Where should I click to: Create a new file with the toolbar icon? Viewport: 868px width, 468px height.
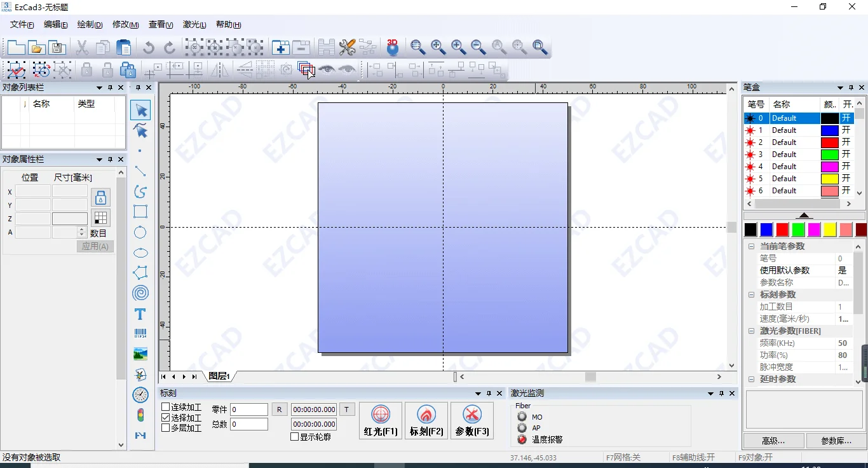[x=16, y=47]
